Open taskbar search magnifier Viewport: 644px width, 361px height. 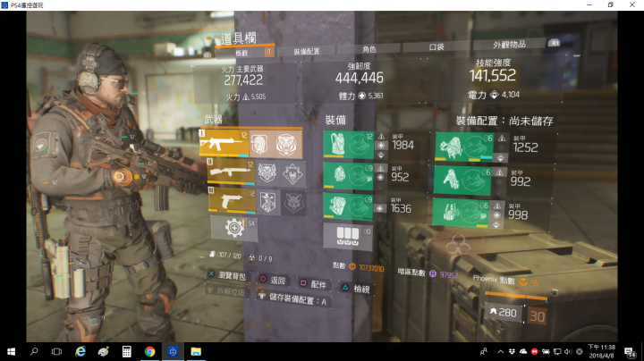point(34,351)
